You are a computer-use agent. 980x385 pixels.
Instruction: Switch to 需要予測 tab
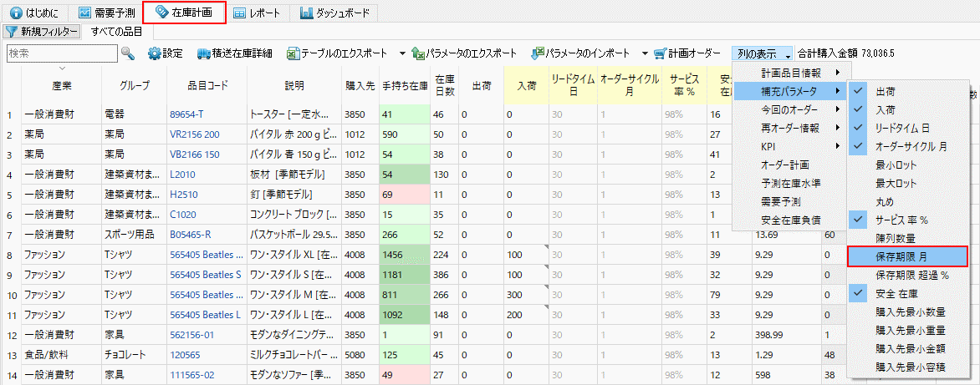106,13
